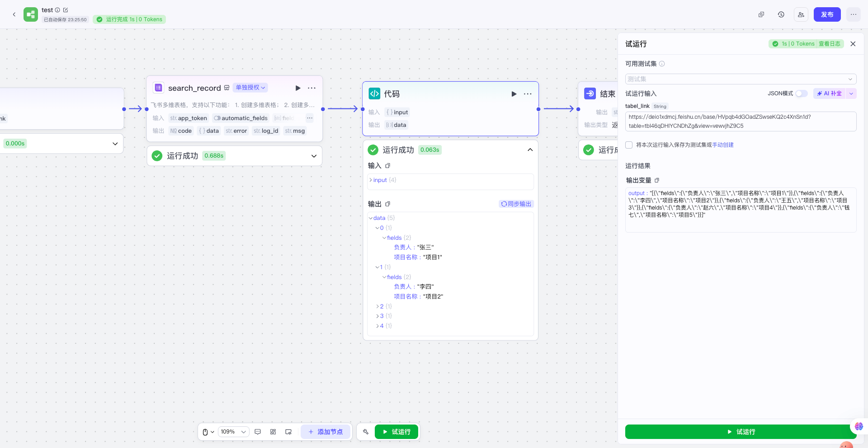Click the 代码 node code icon
The image size is (868, 448).
coord(374,93)
